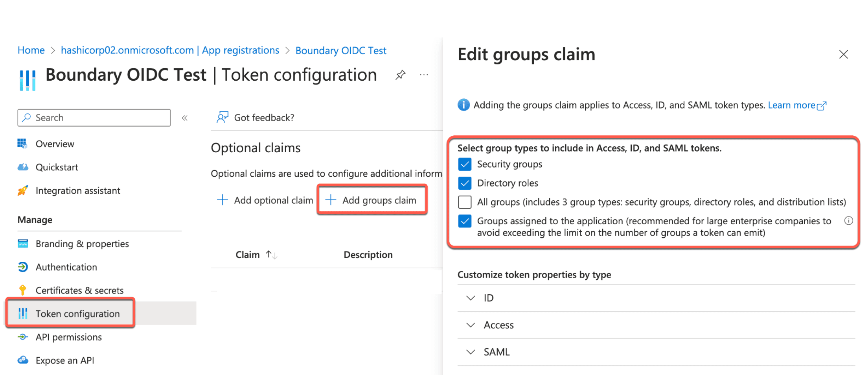Viewport: 868px width, 377px height.
Task: Click the Overview grid icon
Action: pos(22,144)
